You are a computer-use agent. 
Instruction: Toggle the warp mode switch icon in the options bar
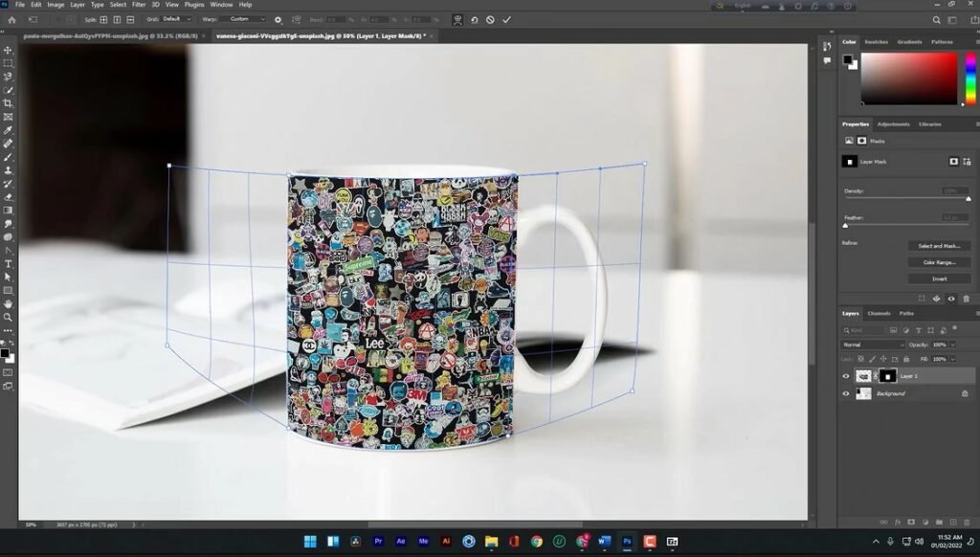point(457,19)
